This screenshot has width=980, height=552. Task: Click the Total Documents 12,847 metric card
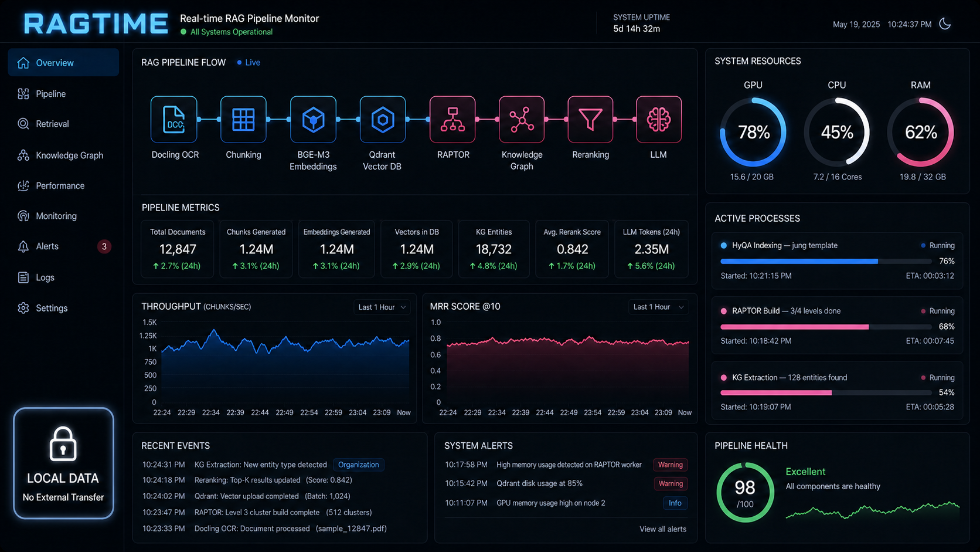[178, 249]
